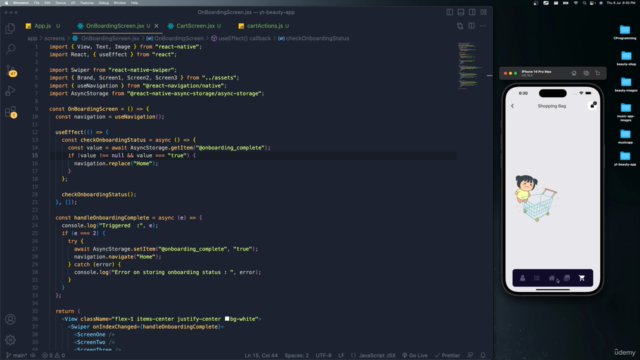Click the Spotlight search icon in menu bar
This screenshot has width=640, height=360.
(x=584, y=3)
